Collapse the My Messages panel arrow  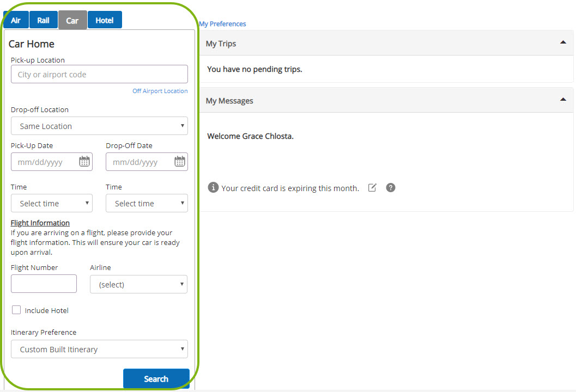[563, 100]
